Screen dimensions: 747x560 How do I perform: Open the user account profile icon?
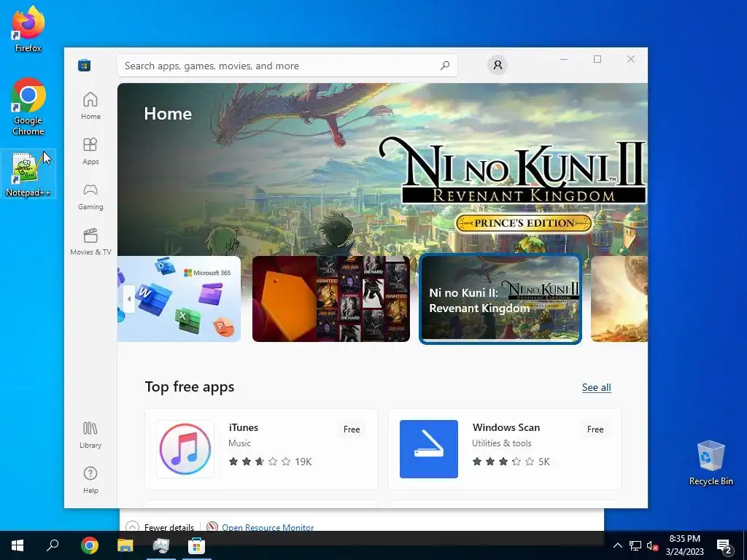(498, 65)
